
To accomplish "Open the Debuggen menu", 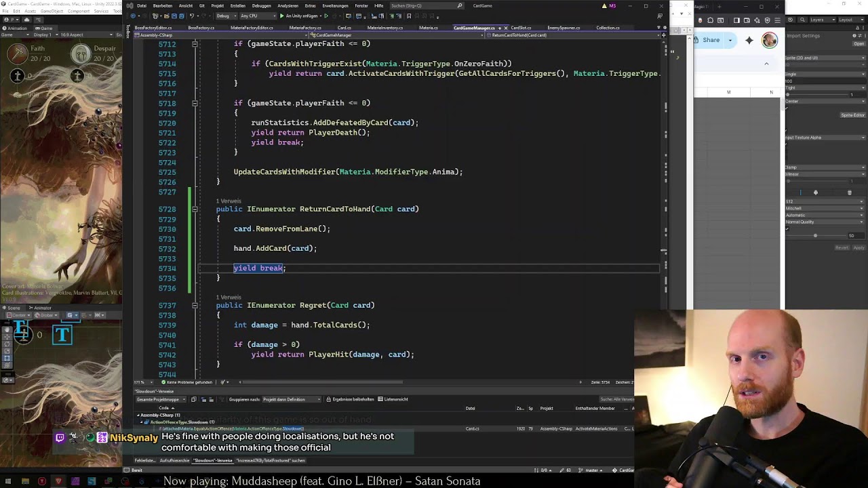I will [x=261, y=5].
